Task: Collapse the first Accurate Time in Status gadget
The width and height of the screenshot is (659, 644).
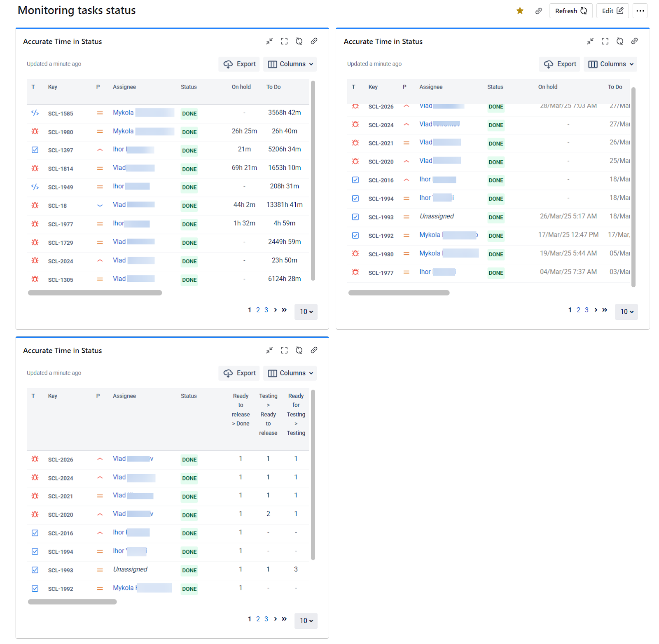Action: click(x=269, y=41)
